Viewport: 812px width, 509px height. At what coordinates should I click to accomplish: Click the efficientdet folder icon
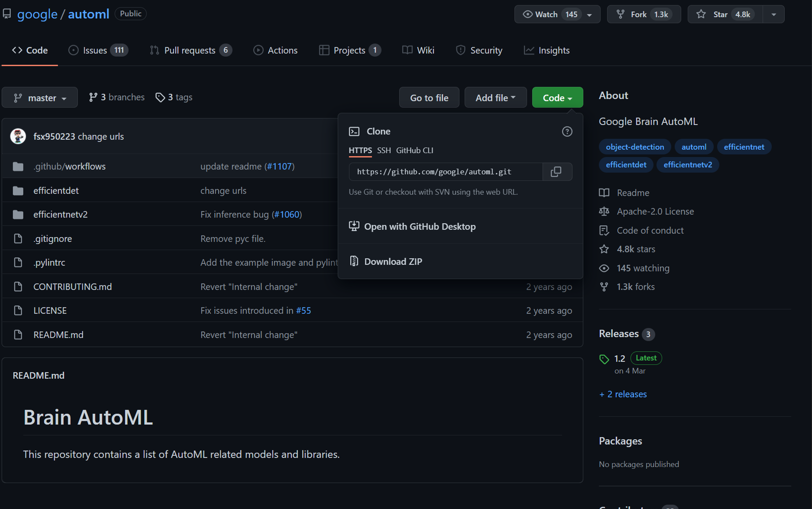[x=18, y=191]
